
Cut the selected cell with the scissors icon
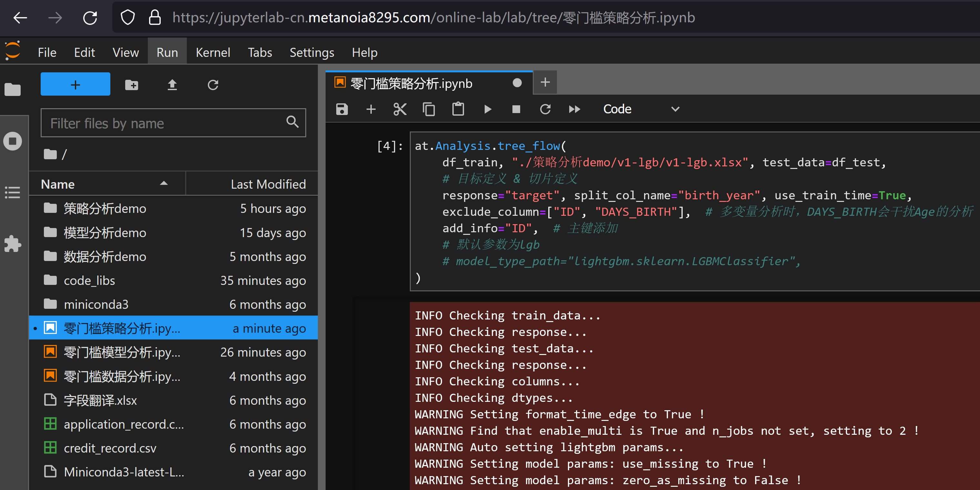[x=400, y=109]
